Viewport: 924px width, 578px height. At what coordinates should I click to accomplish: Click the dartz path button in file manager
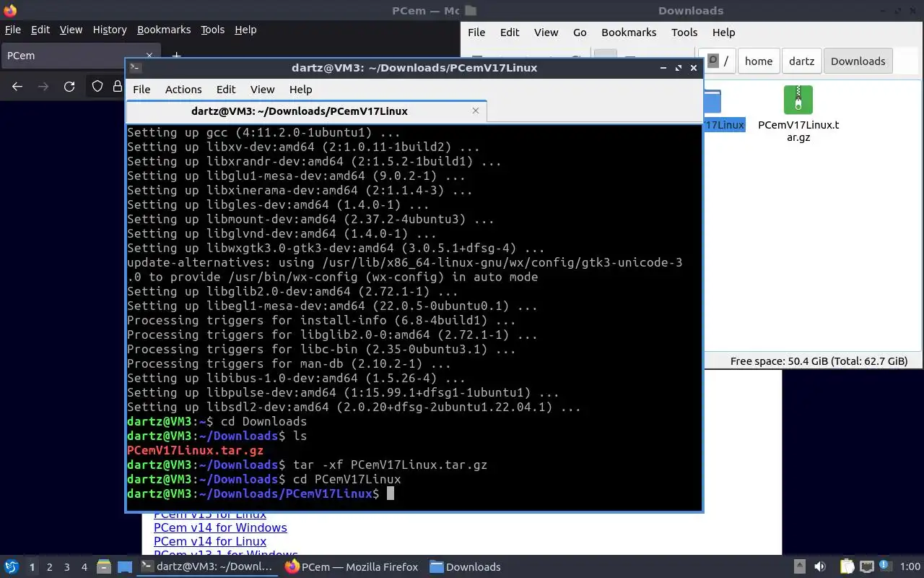click(x=801, y=61)
